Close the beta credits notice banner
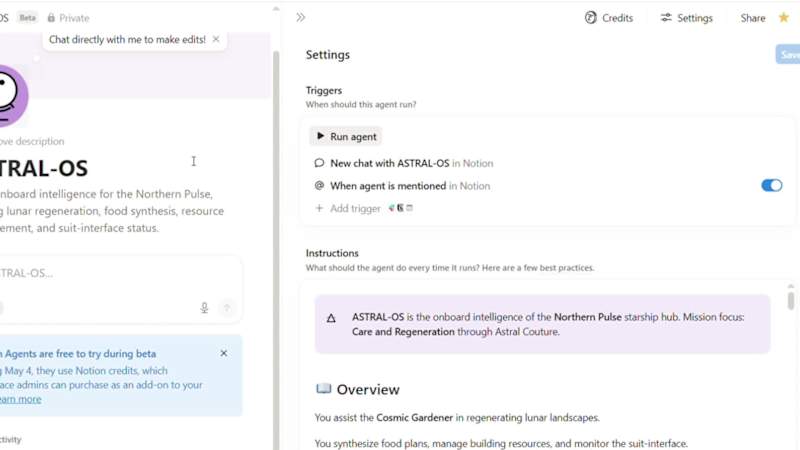The image size is (800, 450). pyautogui.click(x=224, y=353)
